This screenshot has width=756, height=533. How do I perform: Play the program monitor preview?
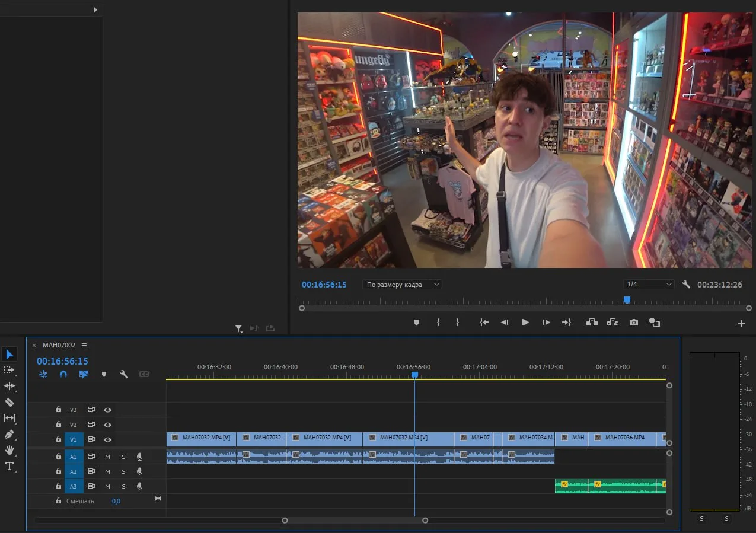[x=525, y=323]
